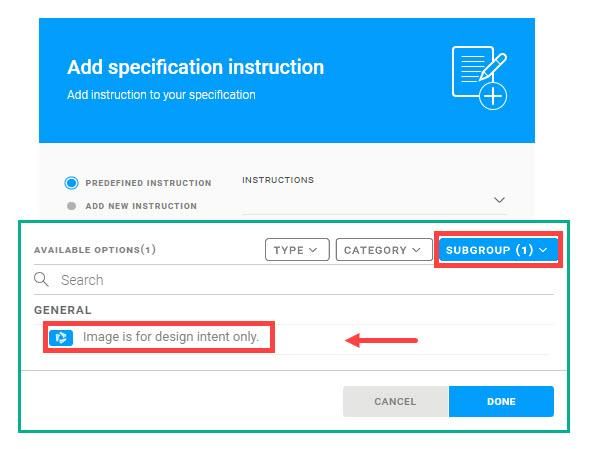Click the chevron on the Type filter

point(313,250)
